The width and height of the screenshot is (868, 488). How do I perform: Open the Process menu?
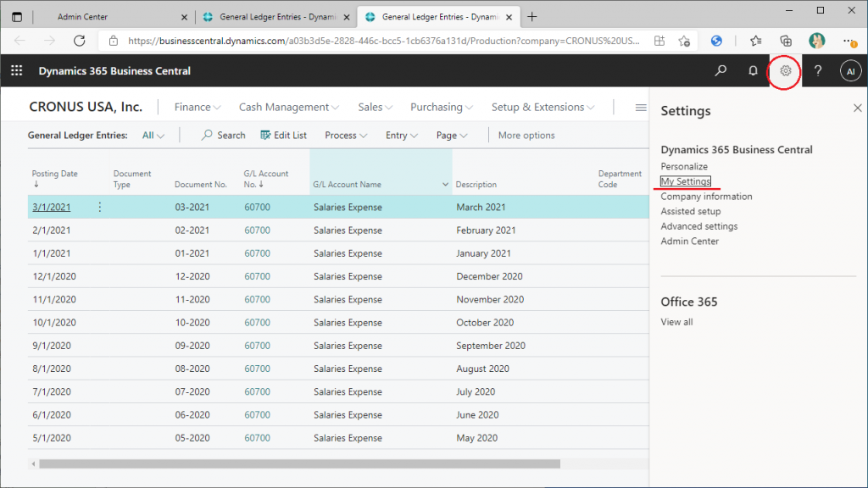pyautogui.click(x=346, y=136)
